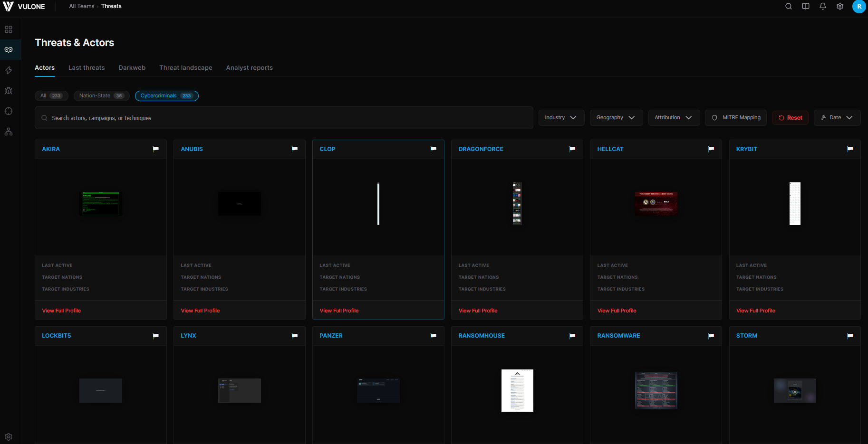Open the Date sort dropdown

click(837, 118)
